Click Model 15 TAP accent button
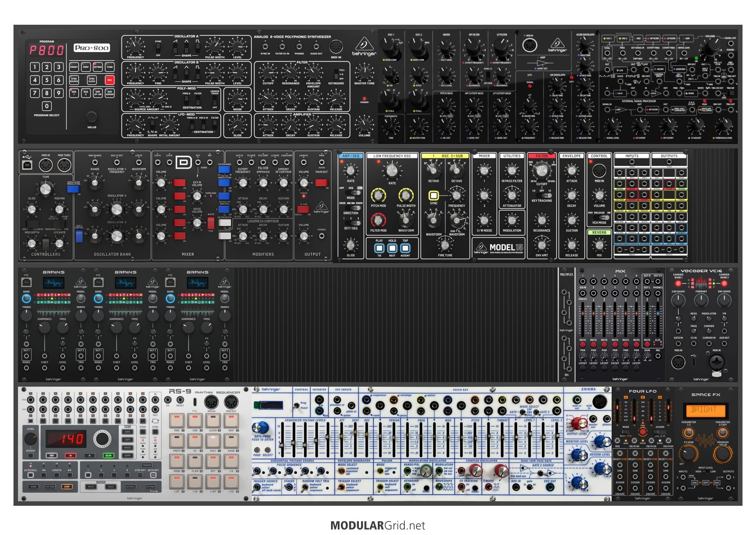This screenshot has height=535, width=756. click(405, 248)
